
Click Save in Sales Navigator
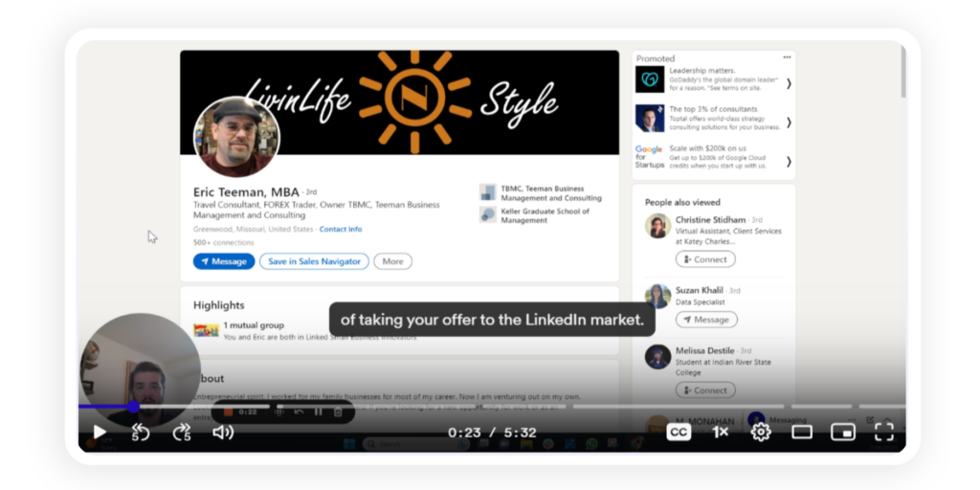click(314, 261)
